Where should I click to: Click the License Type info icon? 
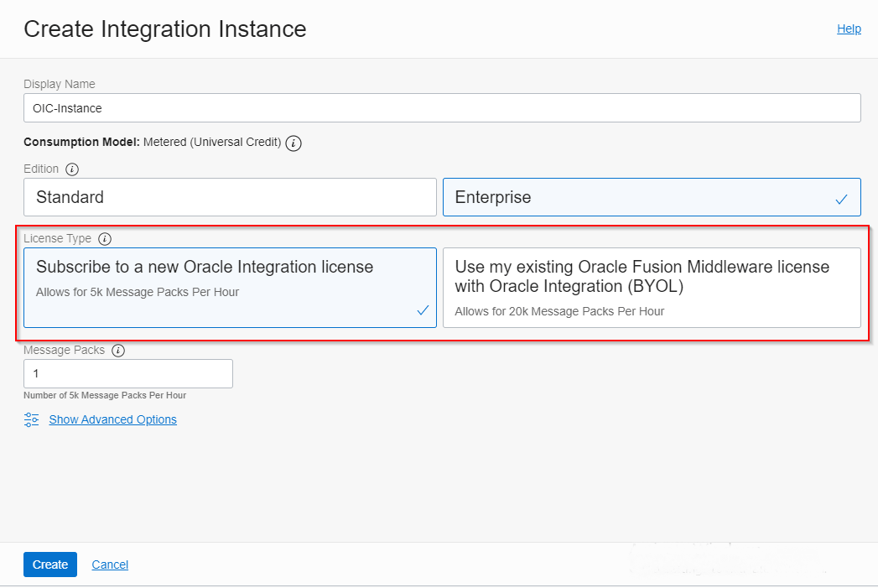click(x=105, y=239)
